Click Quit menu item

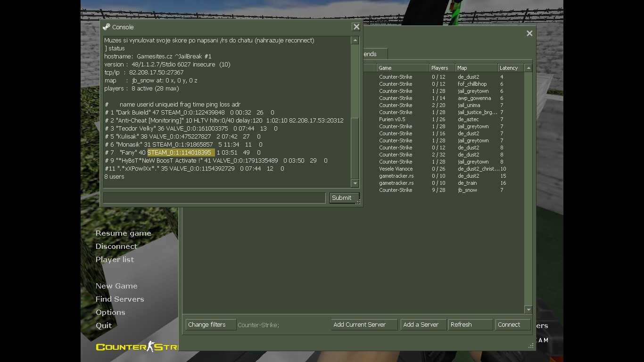(104, 326)
